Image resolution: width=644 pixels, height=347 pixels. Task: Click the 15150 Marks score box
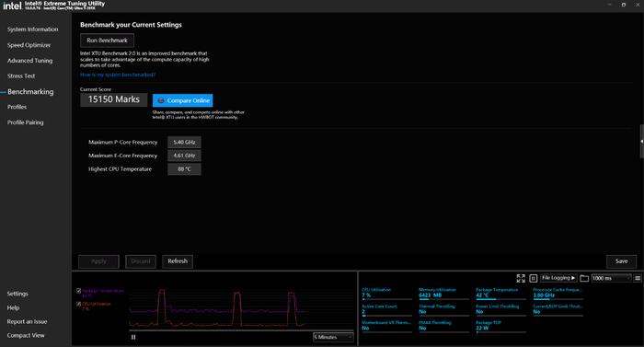(x=114, y=99)
